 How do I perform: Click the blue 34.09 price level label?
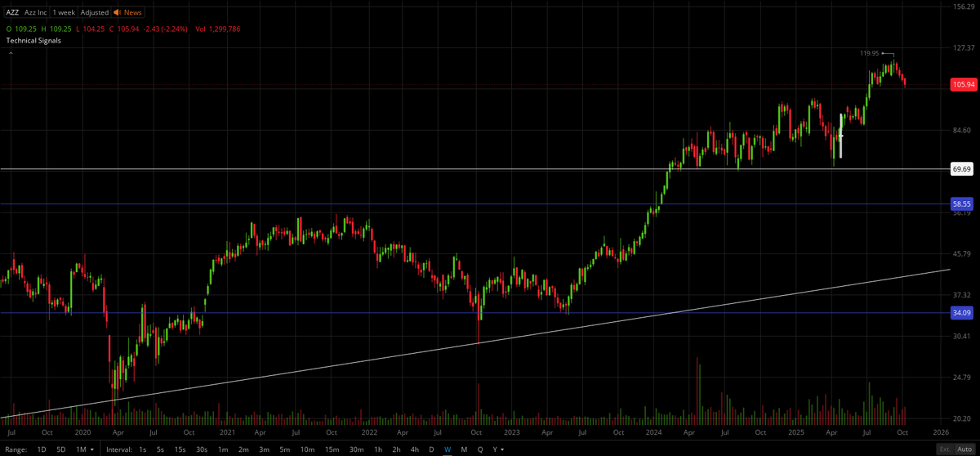[x=964, y=313]
